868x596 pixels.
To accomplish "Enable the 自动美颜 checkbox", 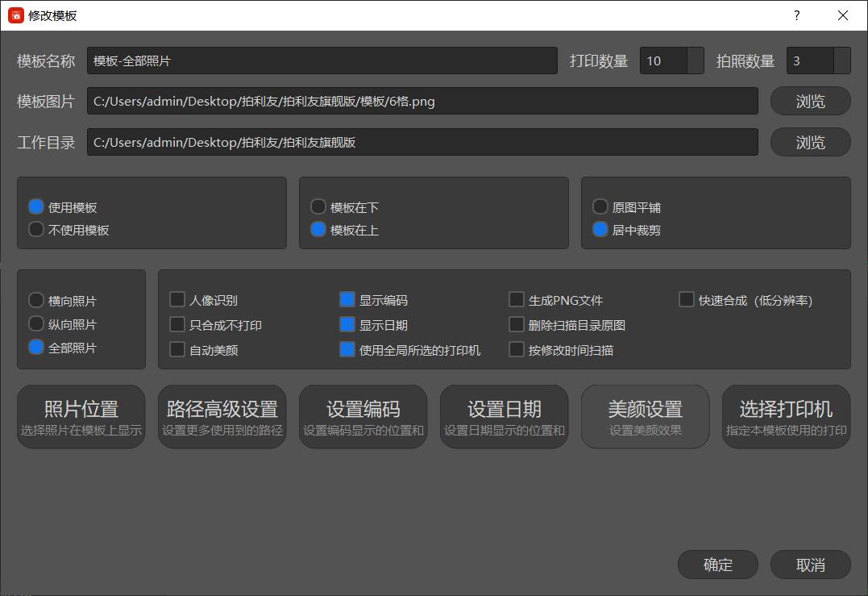I will [177, 349].
